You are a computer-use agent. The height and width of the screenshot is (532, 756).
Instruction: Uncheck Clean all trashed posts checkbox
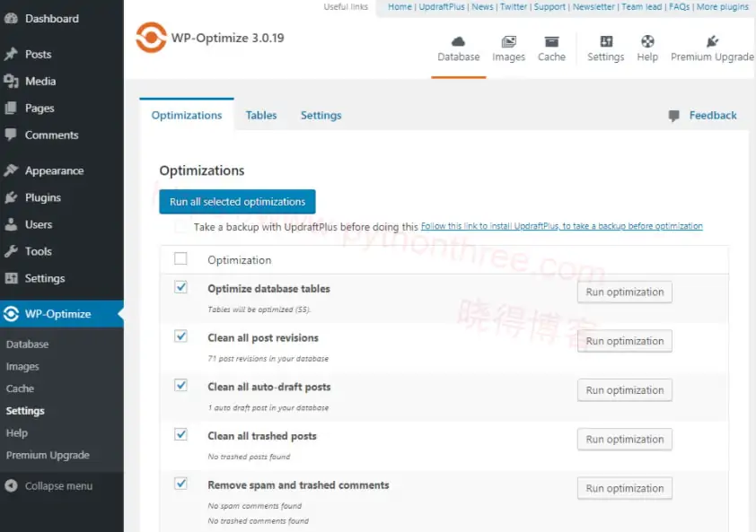point(180,434)
